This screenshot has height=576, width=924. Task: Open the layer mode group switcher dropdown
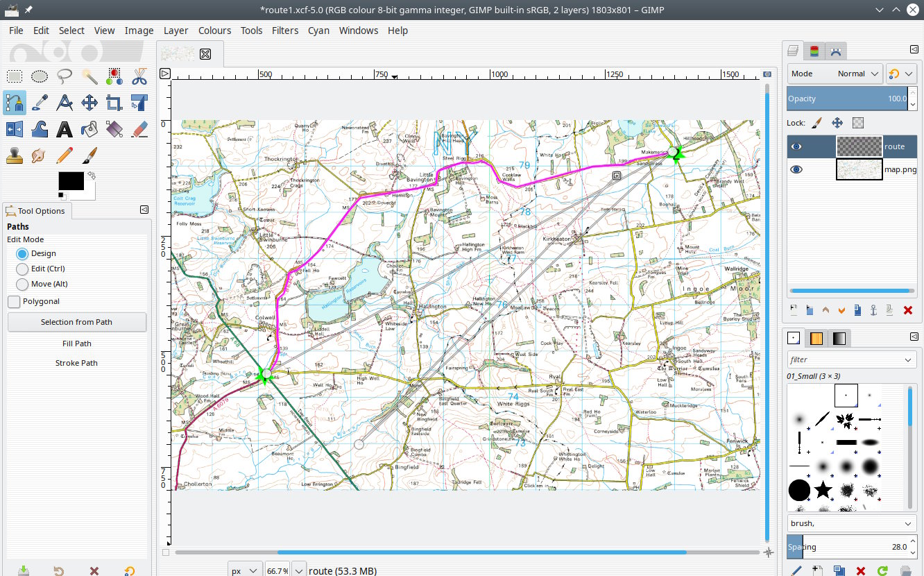tap(901, 74)
